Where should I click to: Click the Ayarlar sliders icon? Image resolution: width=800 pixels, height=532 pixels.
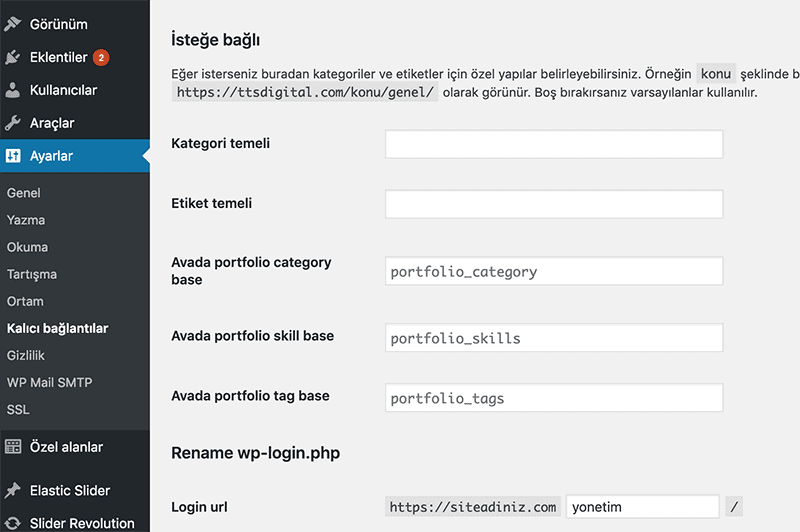tap(12, 156)
